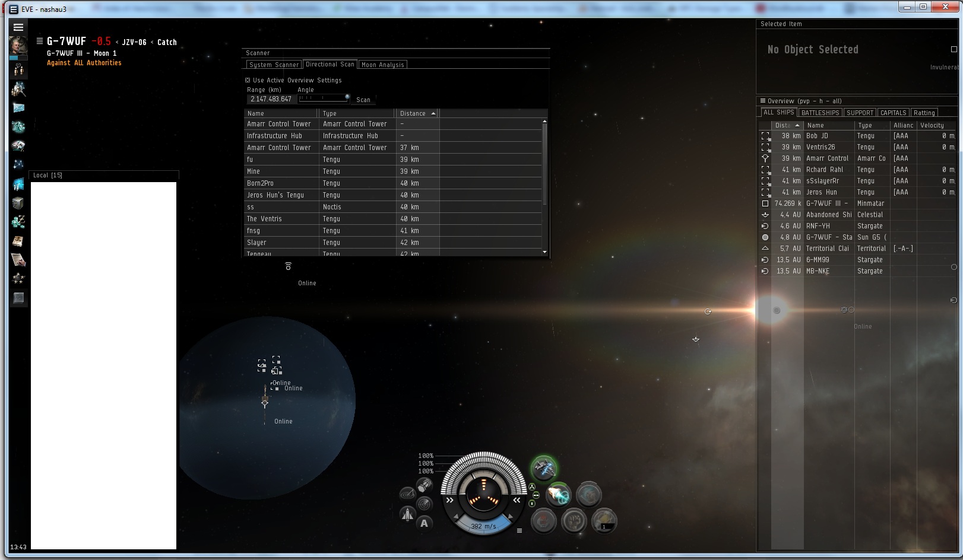Viewport: 963px width, 560px height.
Task: Expand the HUD left side with » arrows
Action: click(x=450, y=500)
